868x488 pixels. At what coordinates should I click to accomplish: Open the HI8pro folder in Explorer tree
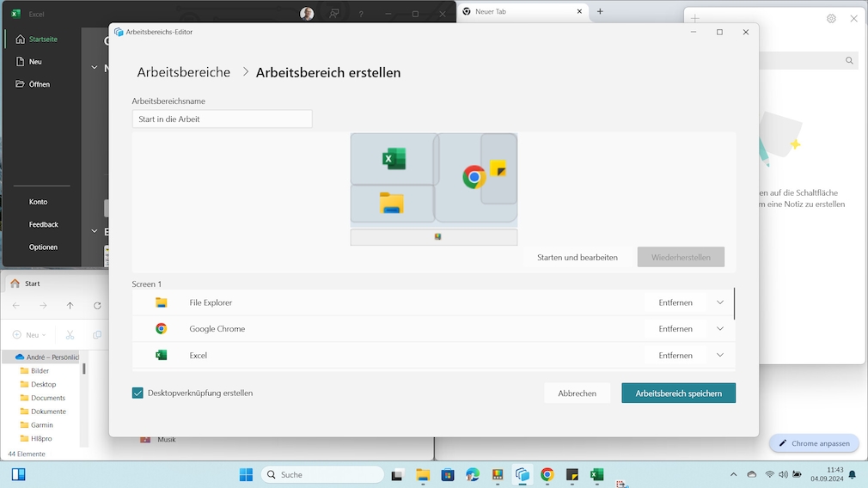pos(36,438)
